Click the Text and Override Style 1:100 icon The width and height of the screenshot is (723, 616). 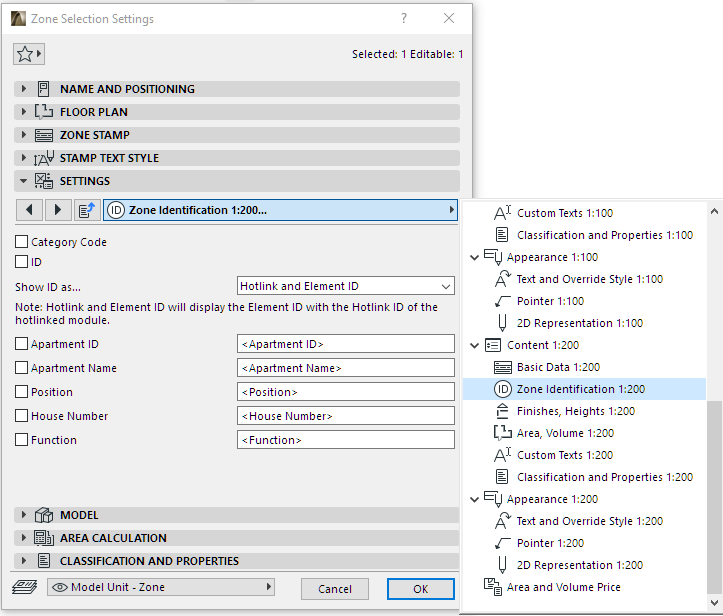point(502,279)
